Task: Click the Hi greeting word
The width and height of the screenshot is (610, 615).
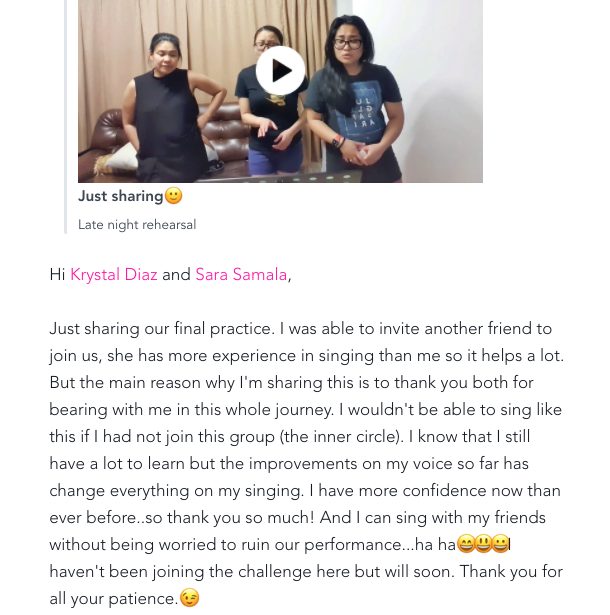Action: (57, 275)
